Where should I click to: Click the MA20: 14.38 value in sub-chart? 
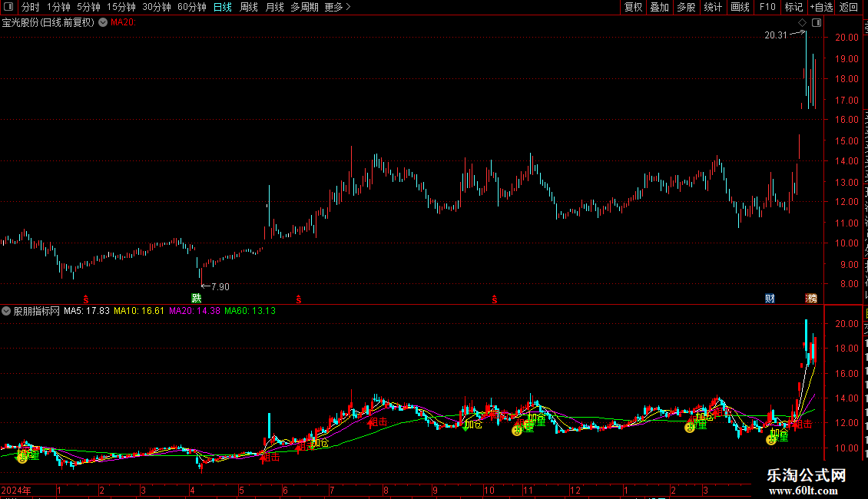click(x=194, y=311)
